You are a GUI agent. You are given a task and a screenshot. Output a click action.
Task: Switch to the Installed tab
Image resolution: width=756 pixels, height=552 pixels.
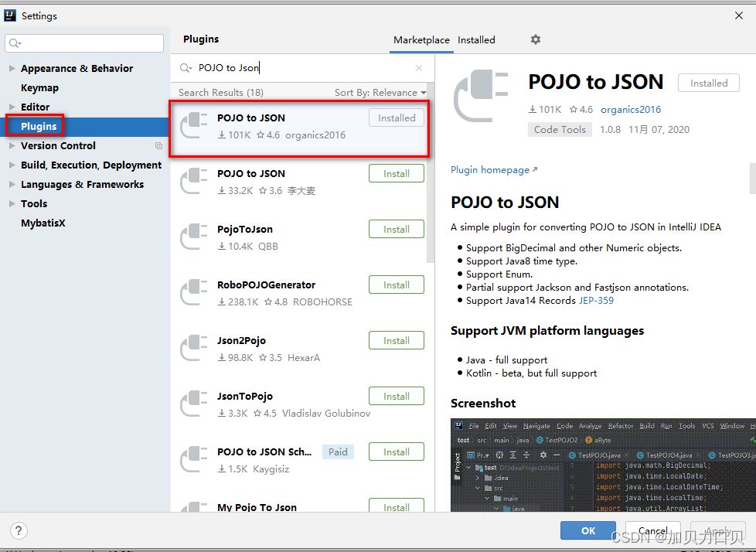(x=476, y=40)
